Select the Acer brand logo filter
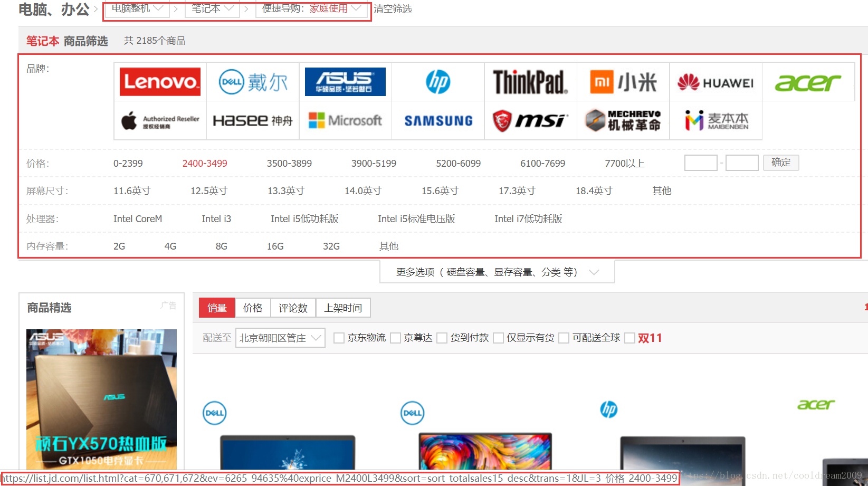 pyautogui.click(x=808, y=82)
